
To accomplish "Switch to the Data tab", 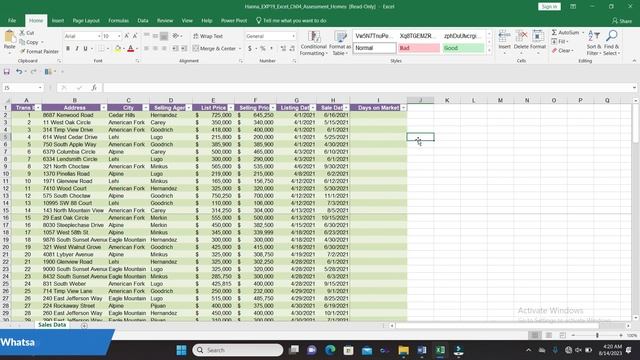I will [x=143, y=20].
